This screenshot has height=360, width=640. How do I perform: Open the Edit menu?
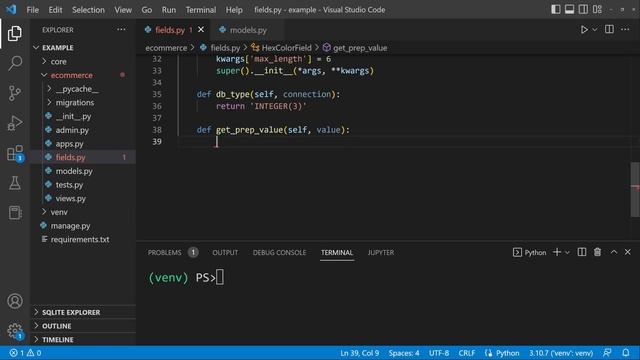[x=55, y=10]
